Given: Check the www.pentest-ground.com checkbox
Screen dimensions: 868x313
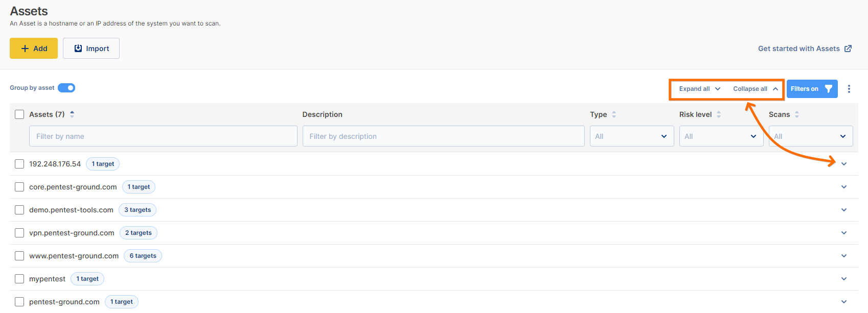Looking at the screenshot, I should point(19,256).
